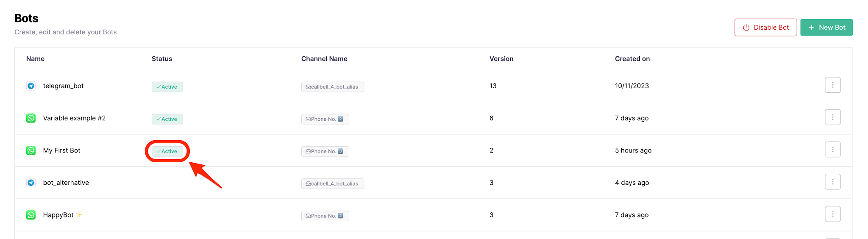
Task: Open the three-dot menu for telegram_bot
Action: coord(832,85)
